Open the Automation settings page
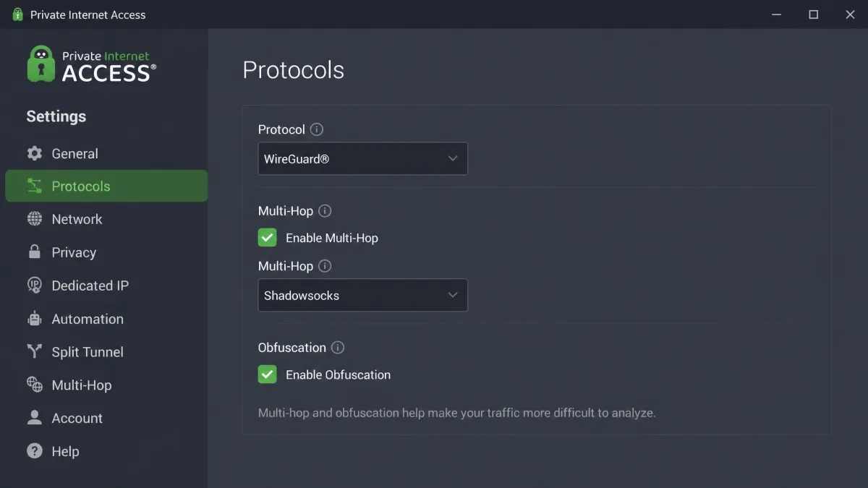 coord(106,319)
